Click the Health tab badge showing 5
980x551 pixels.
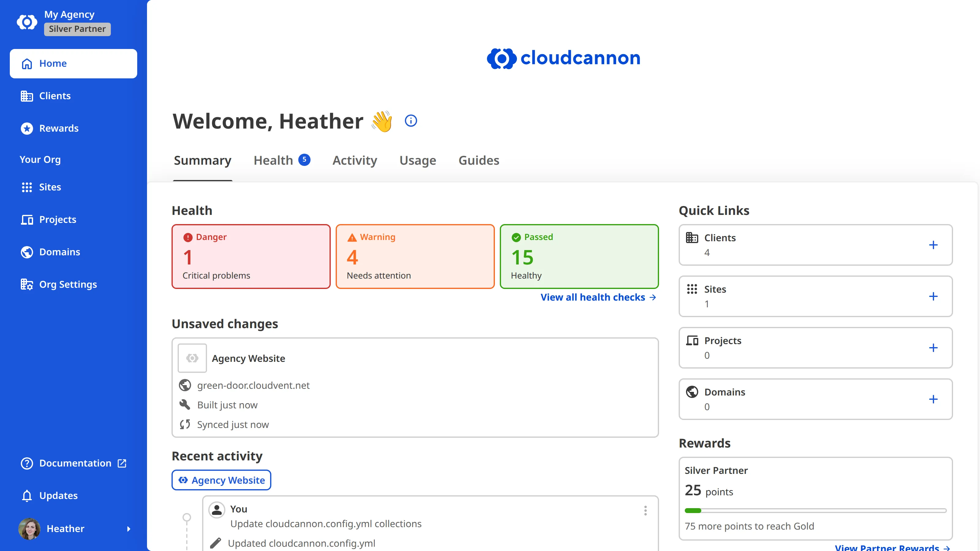tap(304, 160)
